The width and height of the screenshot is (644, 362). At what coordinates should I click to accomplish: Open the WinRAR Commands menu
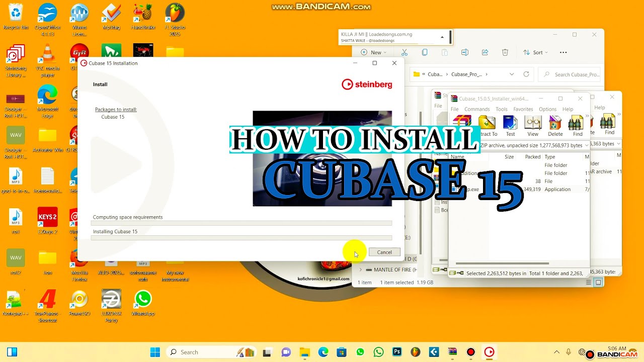pyautogui.click(x=477, y=109)
